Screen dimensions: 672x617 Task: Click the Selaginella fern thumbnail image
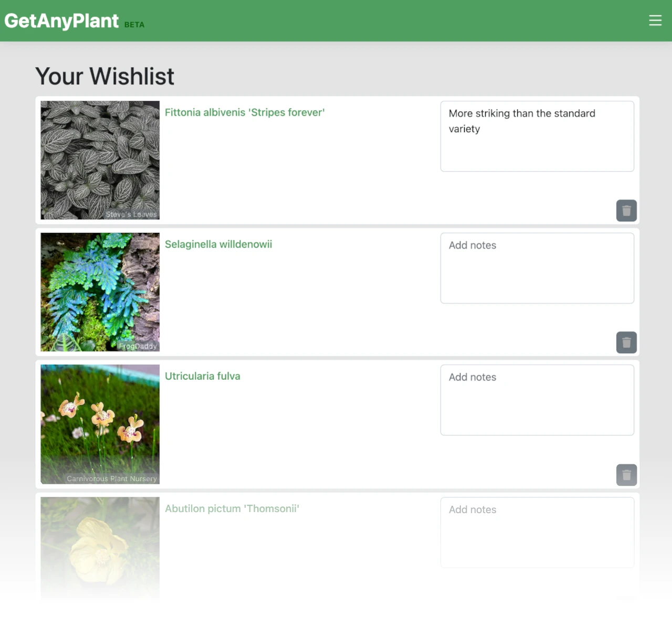click(x=100, y=292)
